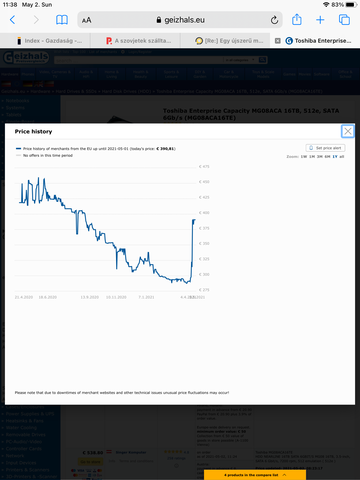Viewport: 360px width, 480px height.
Task: Switch to the [Re:] Egy újszerű tab
Action: pyautogui.click(x=225, y=41)
